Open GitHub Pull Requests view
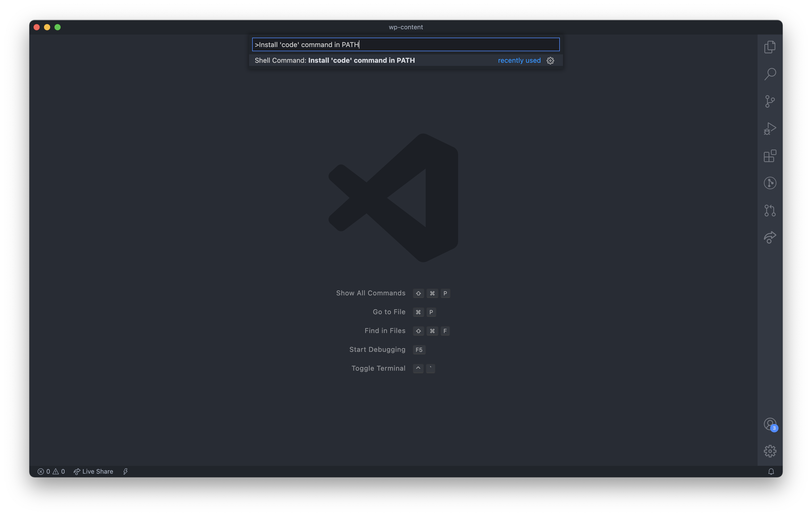The width and height of the screenshot is (812, 516). point(770,210)
